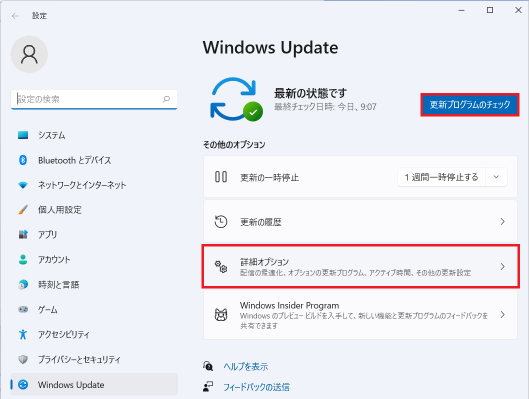The height and width of the screenshot is (399, 529).
Task: Click the ゲーム controller icon
Action: coord(23,309)
